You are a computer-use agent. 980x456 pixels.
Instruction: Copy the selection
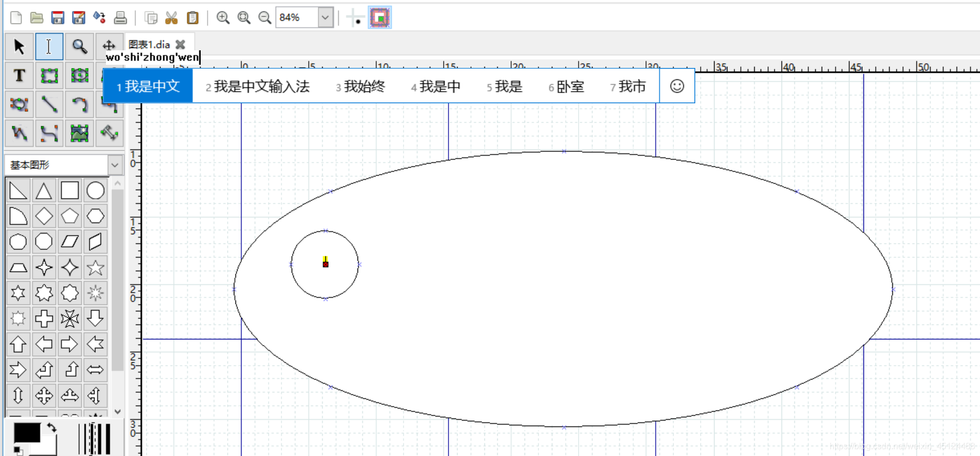pyautogui.click(x=151, y=18)
